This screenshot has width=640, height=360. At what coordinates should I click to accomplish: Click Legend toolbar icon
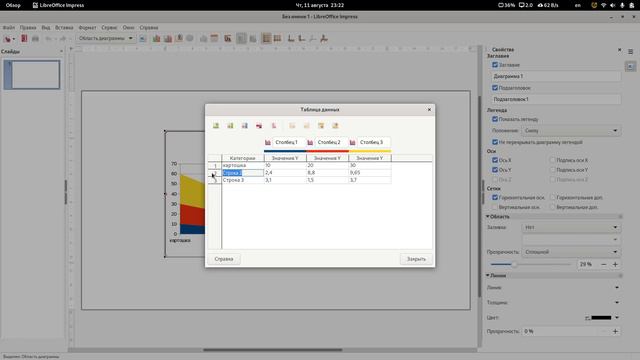[253, 38]
